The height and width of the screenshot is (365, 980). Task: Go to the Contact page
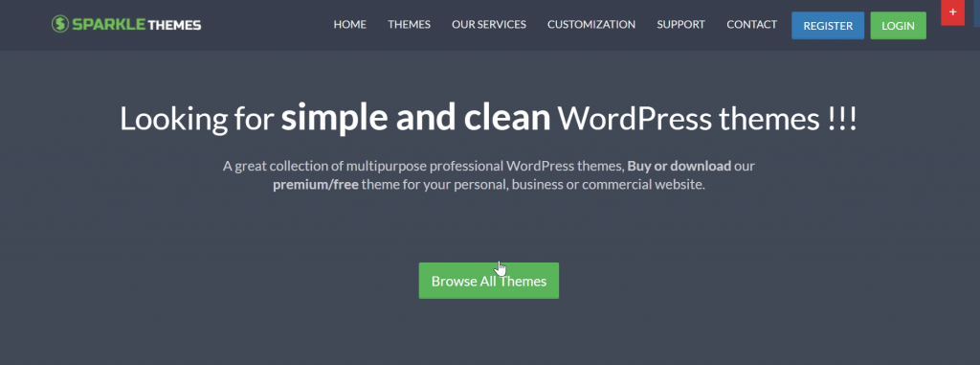[x=752, y=24]
